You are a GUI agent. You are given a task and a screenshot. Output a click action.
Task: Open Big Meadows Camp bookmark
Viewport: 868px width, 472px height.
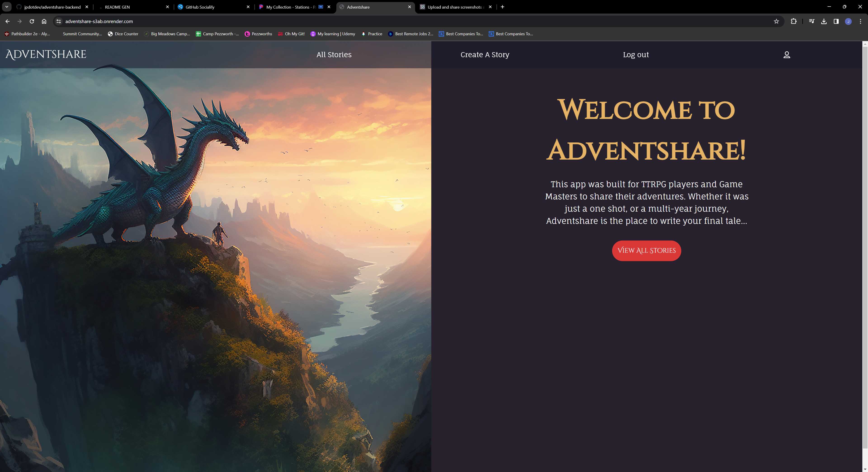(167, 34)
